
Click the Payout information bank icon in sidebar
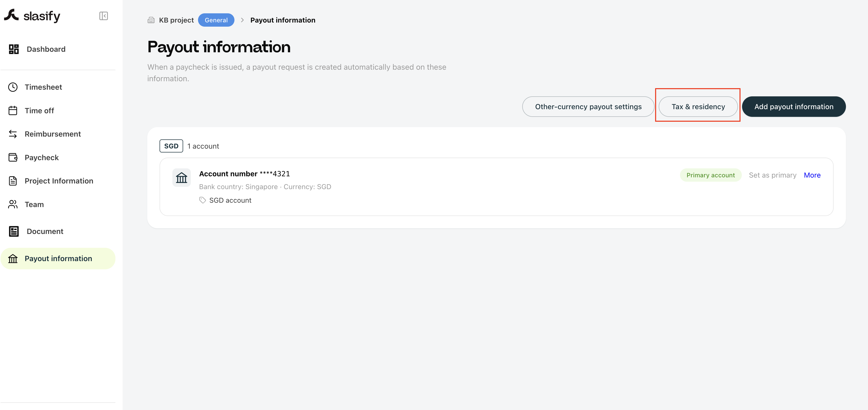[x=13, y=259]
